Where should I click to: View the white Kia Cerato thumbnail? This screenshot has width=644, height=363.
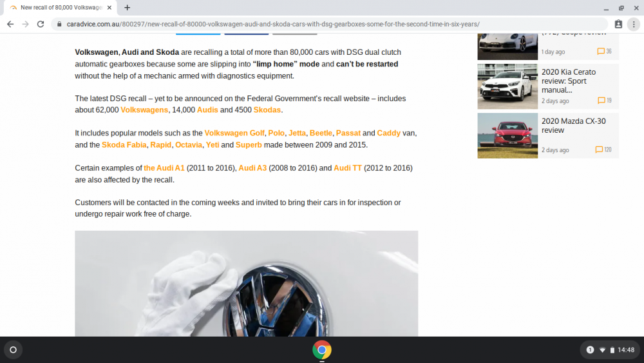point(507,86)
